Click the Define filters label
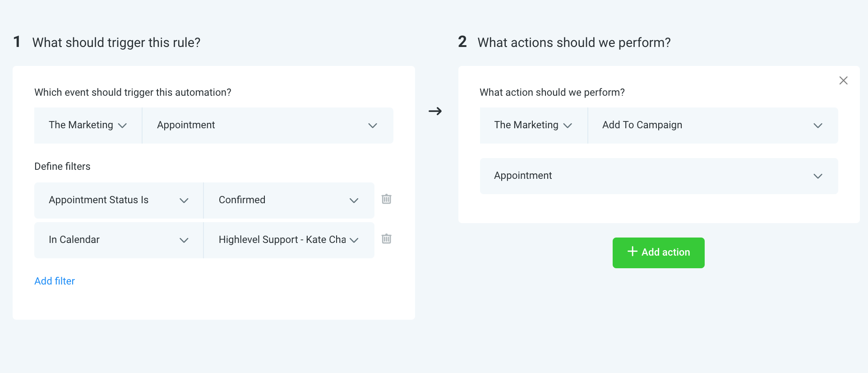 click(x=62, y=166)
